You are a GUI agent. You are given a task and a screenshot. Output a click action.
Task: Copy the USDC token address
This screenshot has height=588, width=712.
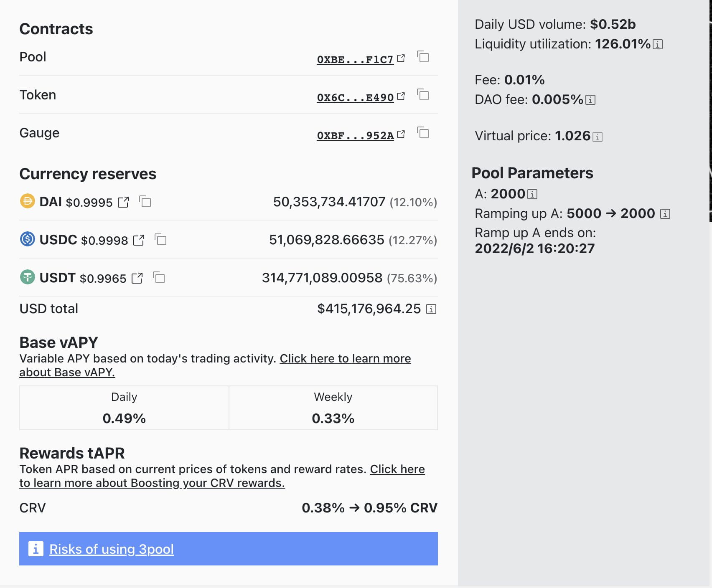160,240
